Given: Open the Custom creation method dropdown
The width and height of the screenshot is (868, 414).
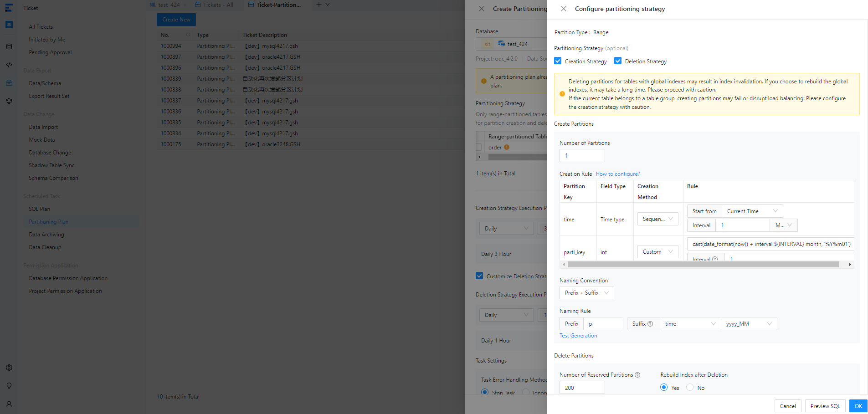Looking at the screenshot, I should 657,252.
